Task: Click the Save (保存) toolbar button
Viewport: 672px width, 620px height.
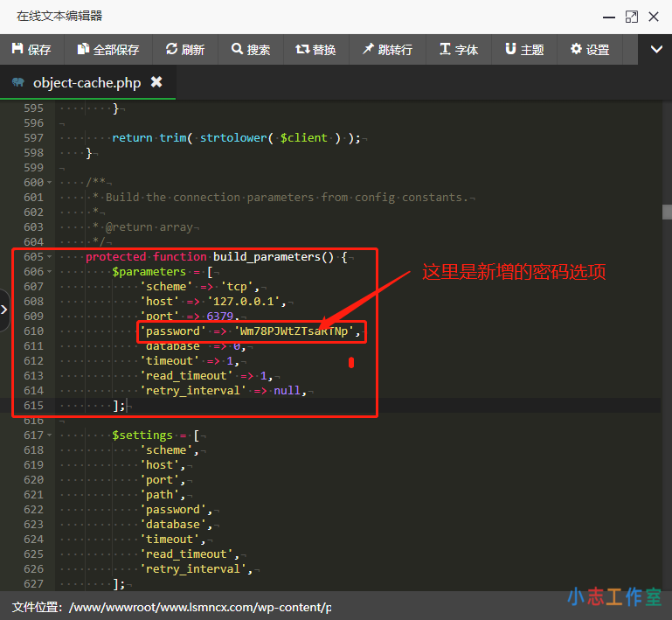Action: pyautogui.click(x=31, y=50)
